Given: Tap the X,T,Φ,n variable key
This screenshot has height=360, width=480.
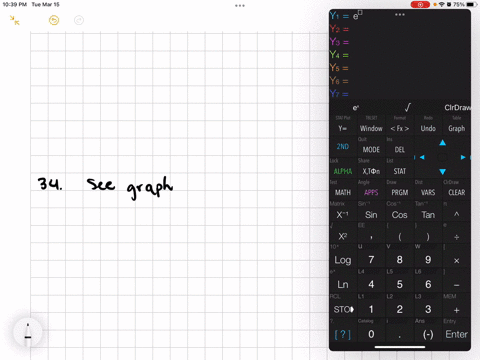Looking at the screenshot, I should [371, 171].
